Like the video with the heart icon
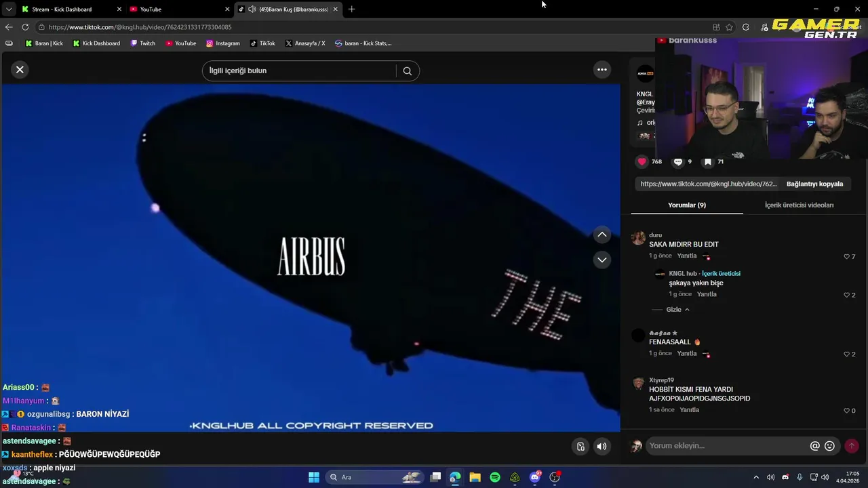Image resolution: width=868 pixels, height=488 pixels. point(642,161)
